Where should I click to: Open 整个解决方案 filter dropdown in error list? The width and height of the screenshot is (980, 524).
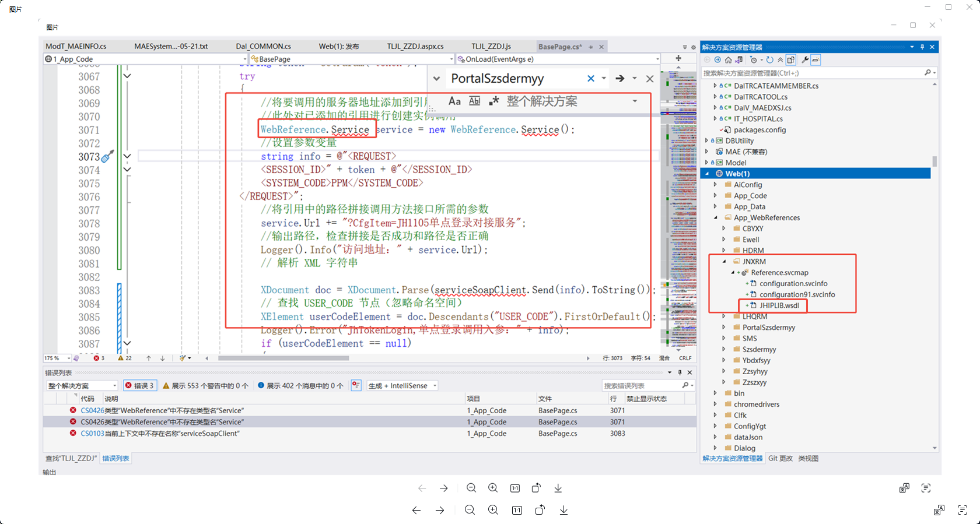(114, 385)
